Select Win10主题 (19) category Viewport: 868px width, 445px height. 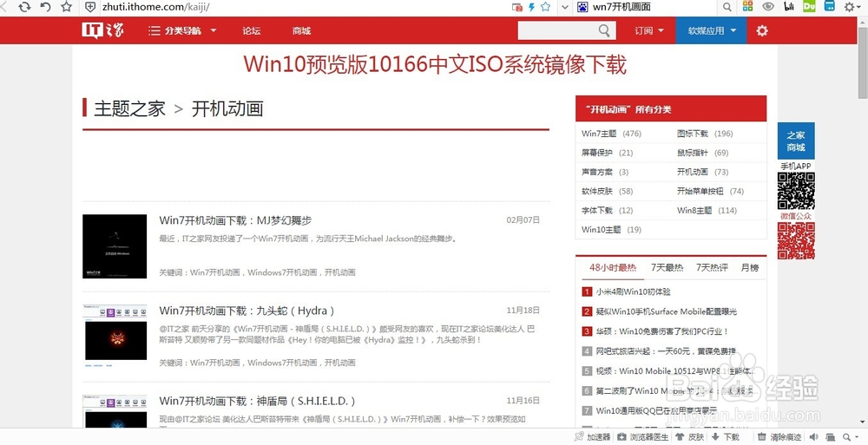pos(611,229)
